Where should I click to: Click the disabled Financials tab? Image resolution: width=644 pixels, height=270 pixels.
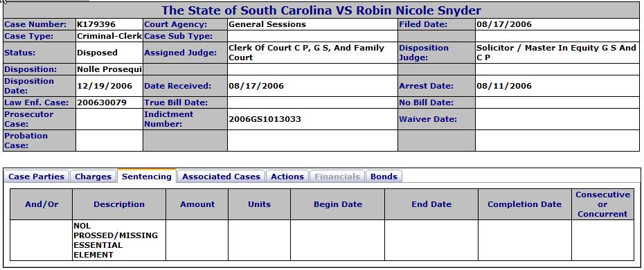pyautogui.click(x=337, y=177)
